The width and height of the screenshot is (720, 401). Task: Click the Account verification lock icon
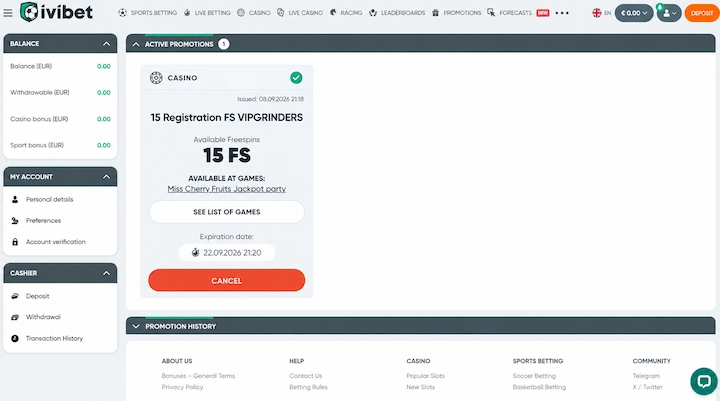pyautogui.click(x=15, y=242)
